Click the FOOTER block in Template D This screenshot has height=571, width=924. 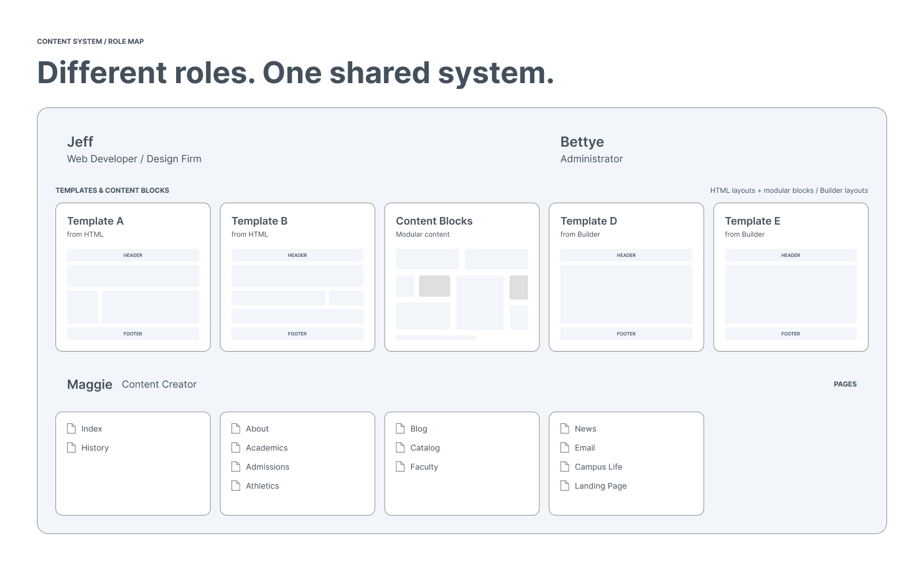pos(626,334)
